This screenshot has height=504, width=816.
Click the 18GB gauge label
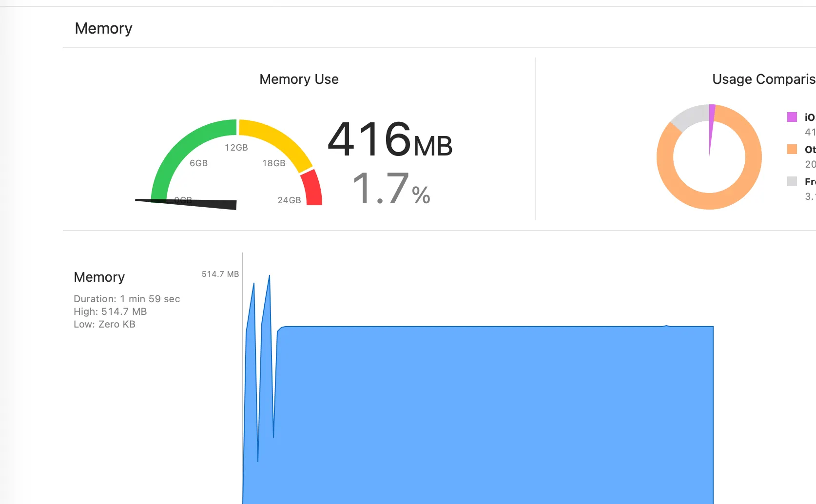tap(274, 163)
